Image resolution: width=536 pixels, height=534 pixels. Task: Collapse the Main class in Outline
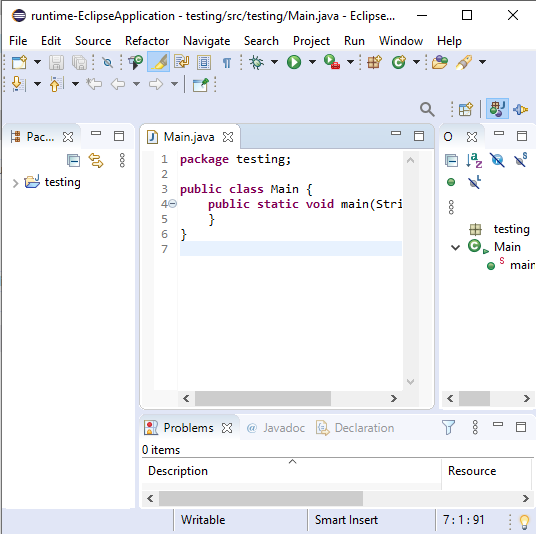(455, 247)
